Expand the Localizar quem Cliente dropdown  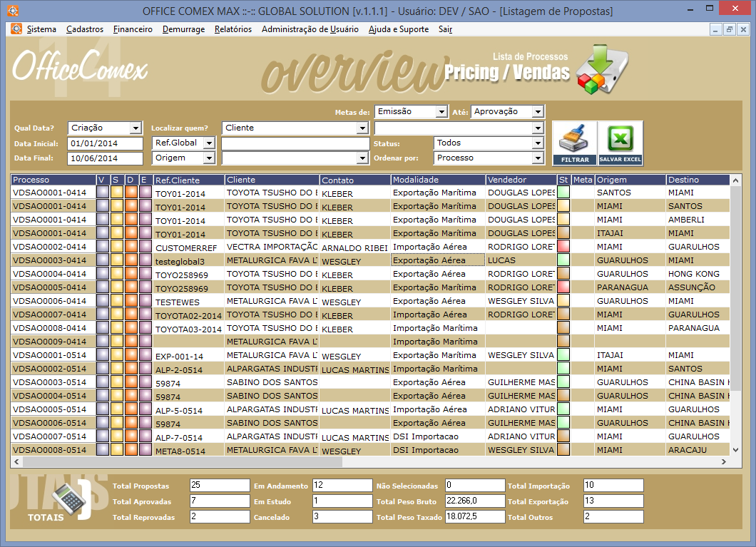click(362, 128)
